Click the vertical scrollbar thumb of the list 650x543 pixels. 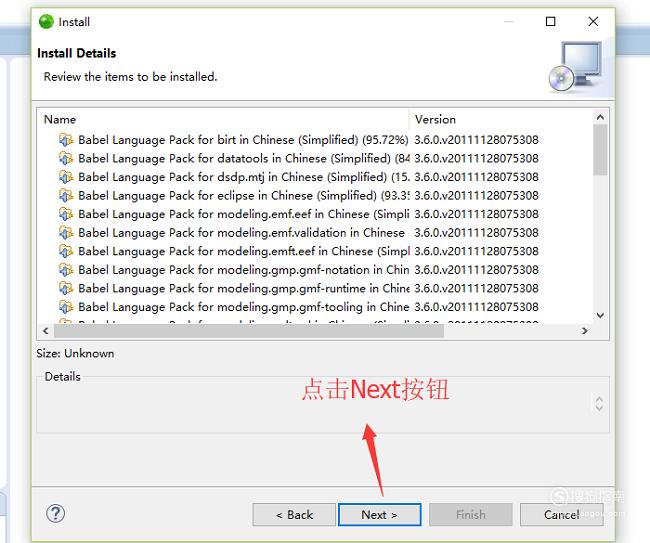600,150
